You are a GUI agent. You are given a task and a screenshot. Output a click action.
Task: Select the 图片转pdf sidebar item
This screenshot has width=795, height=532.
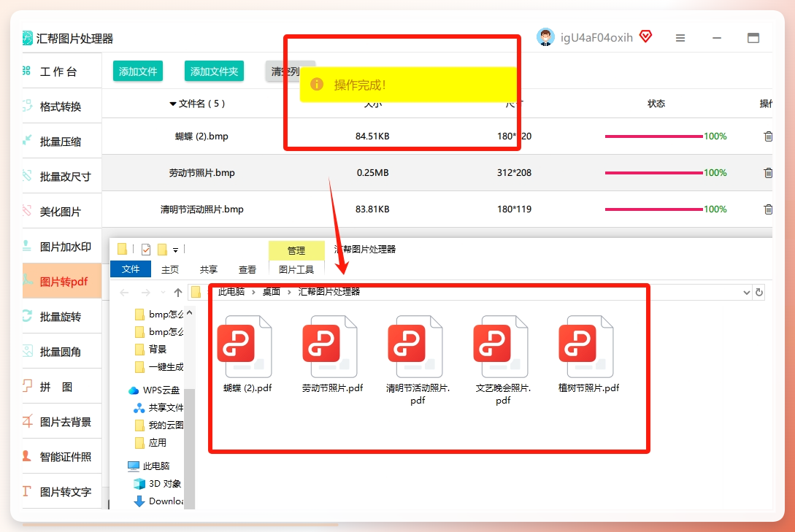(62, 281)
